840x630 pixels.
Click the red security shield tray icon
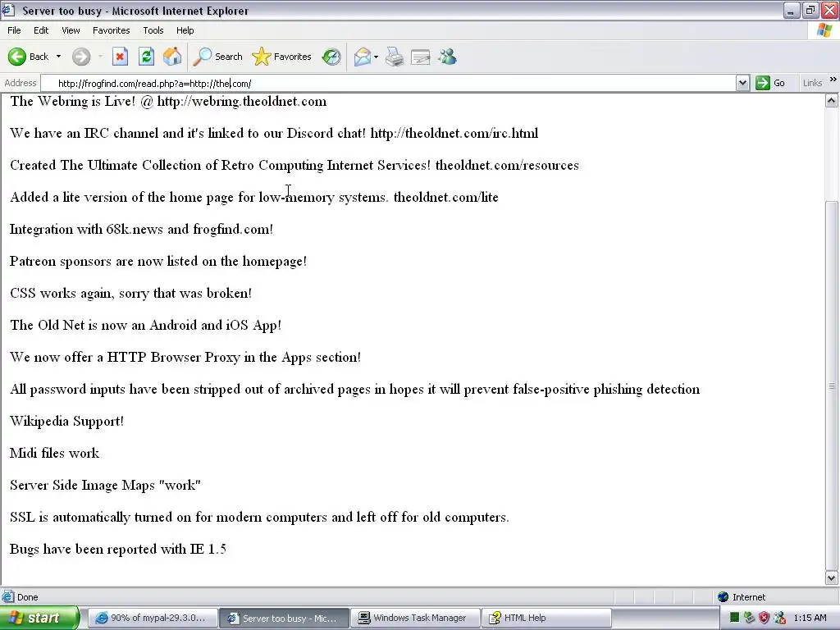pyautogui.click(x=765, y=618)
